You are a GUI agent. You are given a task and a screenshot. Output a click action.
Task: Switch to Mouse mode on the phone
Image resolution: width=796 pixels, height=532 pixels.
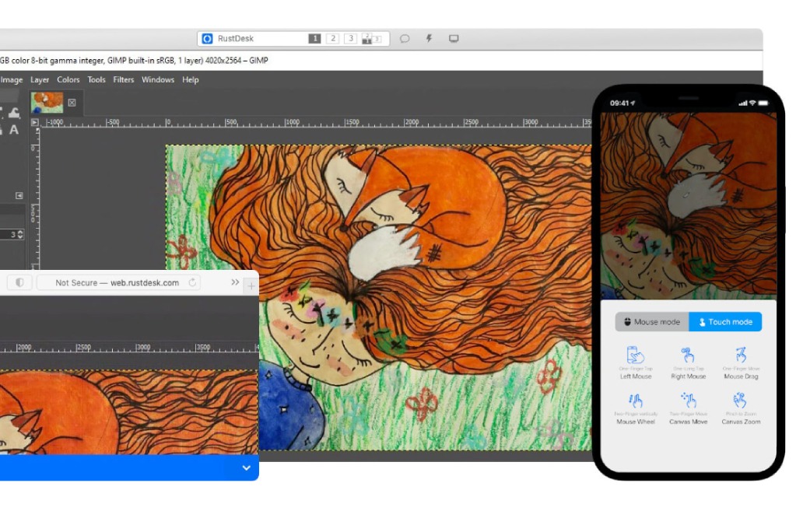pyautogui.click(x=652, y=322)
